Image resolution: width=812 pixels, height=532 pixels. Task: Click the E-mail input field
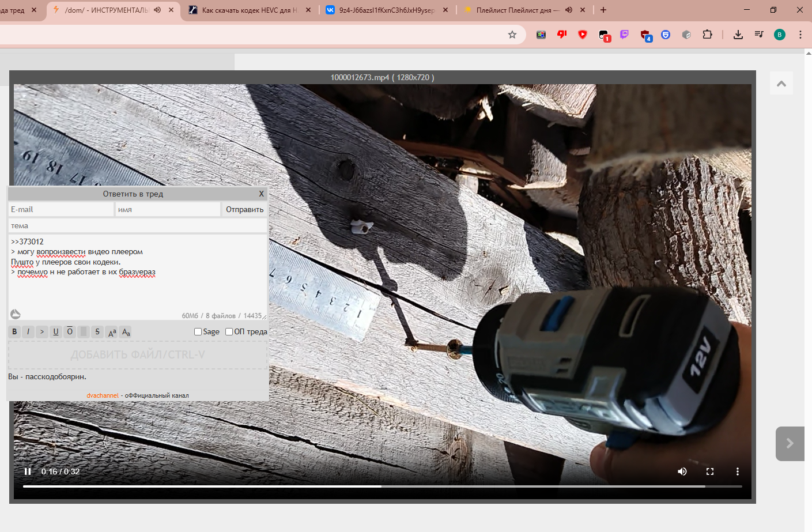pyautogui.click(x=61, y=209)
